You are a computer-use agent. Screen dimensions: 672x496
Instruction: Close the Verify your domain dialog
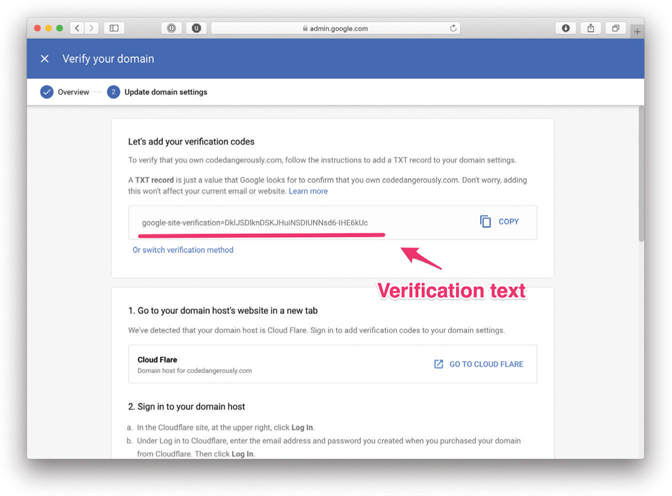coord(45,59)
